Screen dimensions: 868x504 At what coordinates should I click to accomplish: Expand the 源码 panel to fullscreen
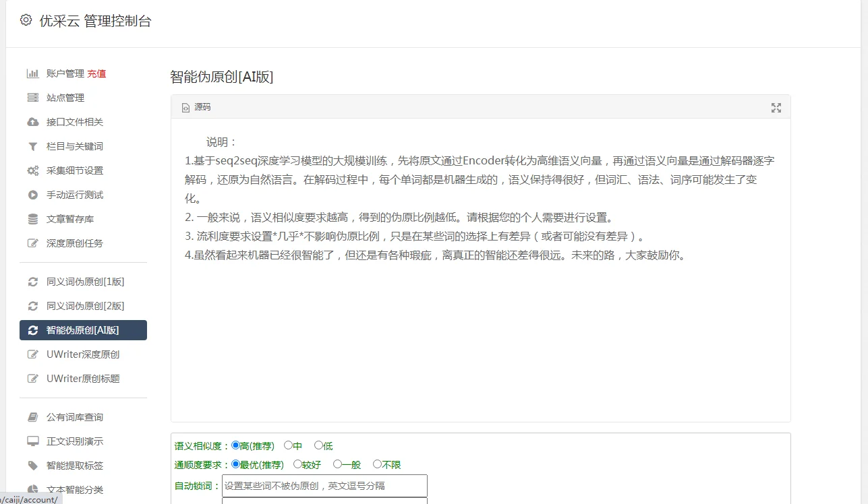(776, 106)
